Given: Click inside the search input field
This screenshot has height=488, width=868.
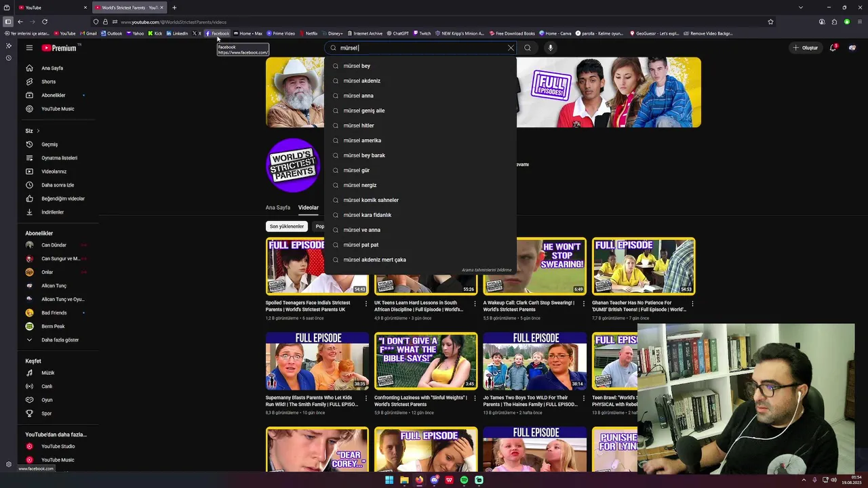Looking at the screenshot, I should [x=420, y=47].
